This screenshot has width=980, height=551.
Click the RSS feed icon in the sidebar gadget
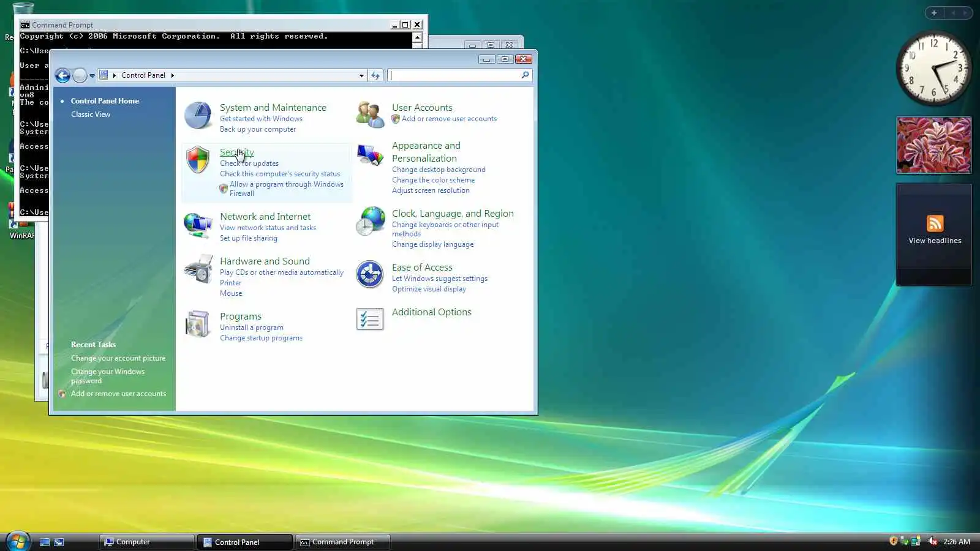pos(935,223)
